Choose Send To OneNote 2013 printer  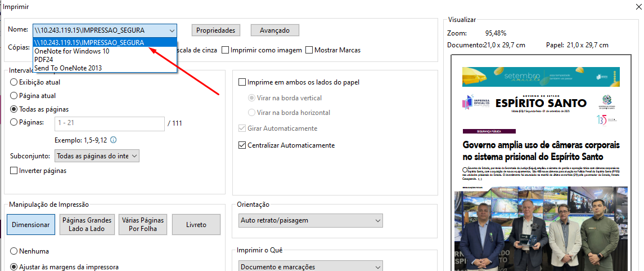pos(105,68)
